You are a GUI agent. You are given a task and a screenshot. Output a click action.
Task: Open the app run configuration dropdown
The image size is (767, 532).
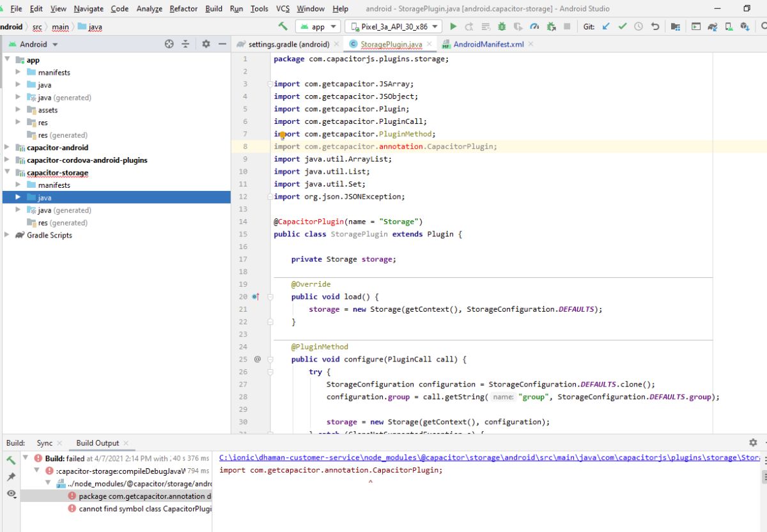pyautogui.click(x=318, y=27)
